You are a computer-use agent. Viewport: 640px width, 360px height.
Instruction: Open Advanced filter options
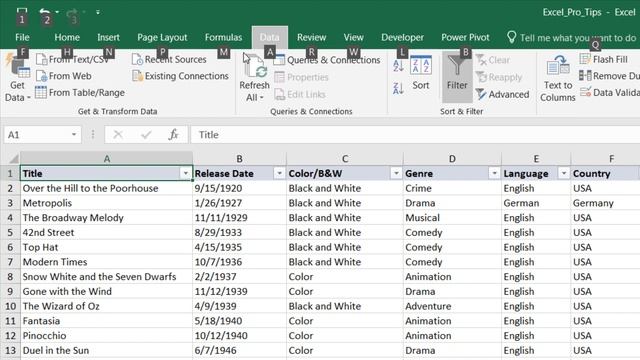(502, 94)
